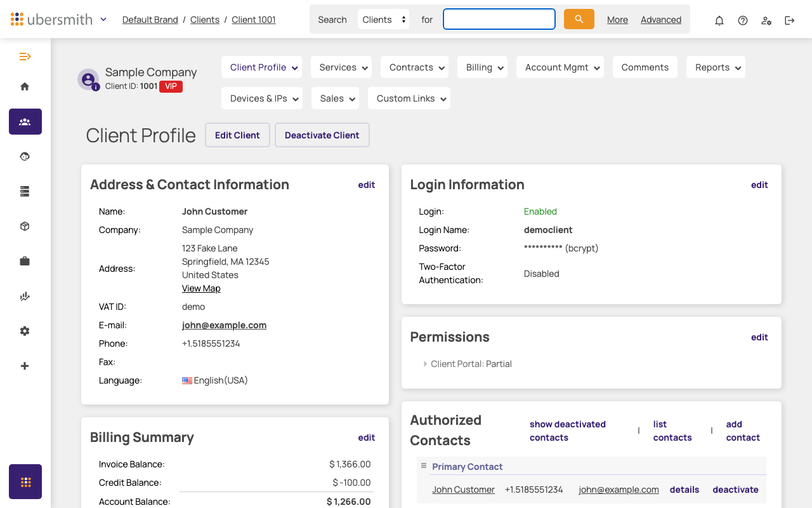Image resolution: width=812 pixels, height=508 pixels.
Task: Open help via the question mark icon
Action: tap(743, 20)
